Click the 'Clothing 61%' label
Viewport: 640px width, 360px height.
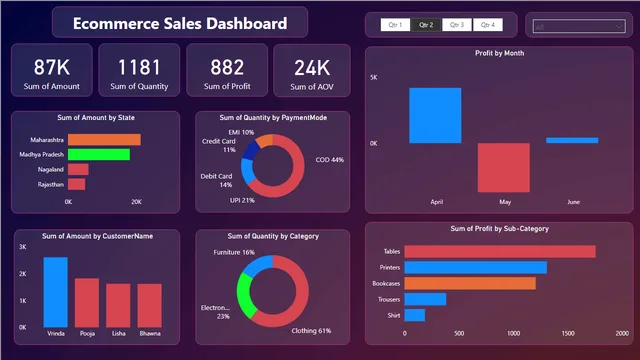tap(311, 331)
